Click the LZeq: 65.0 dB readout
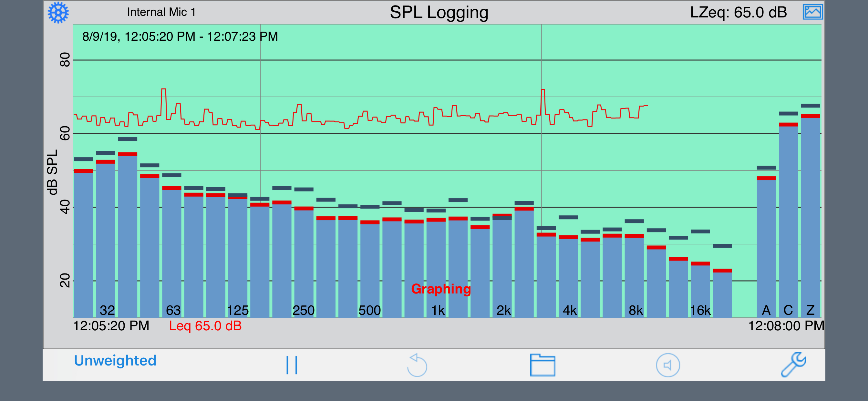Image resolution: width=868 pixels, height=401 pixels. [738, 13]
